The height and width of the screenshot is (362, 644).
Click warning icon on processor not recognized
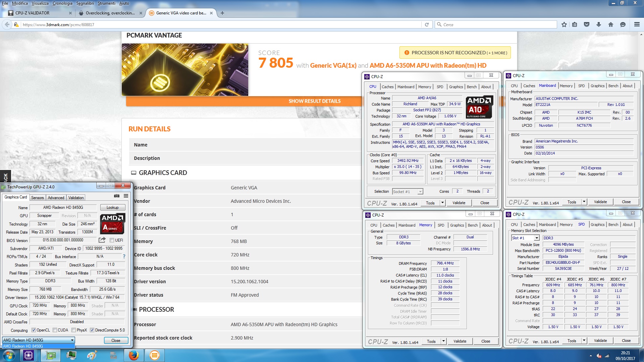[x=407, y=53]
